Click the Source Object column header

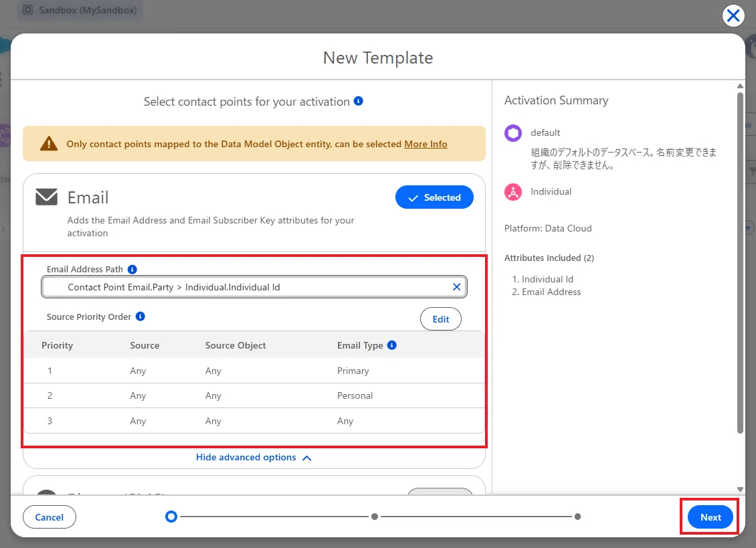(235, 345)
